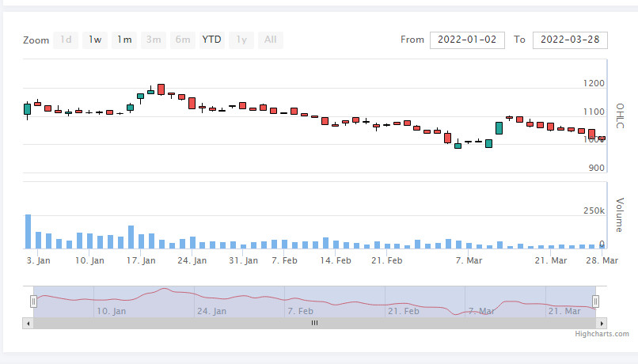This screenshot has width=638, height=364.
Task: Click the From date field 2022-01-02
Action: [467, 40]
